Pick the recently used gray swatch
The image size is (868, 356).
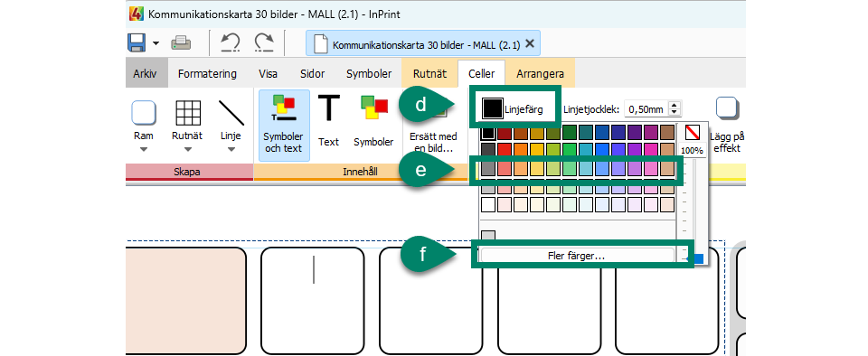487,236
